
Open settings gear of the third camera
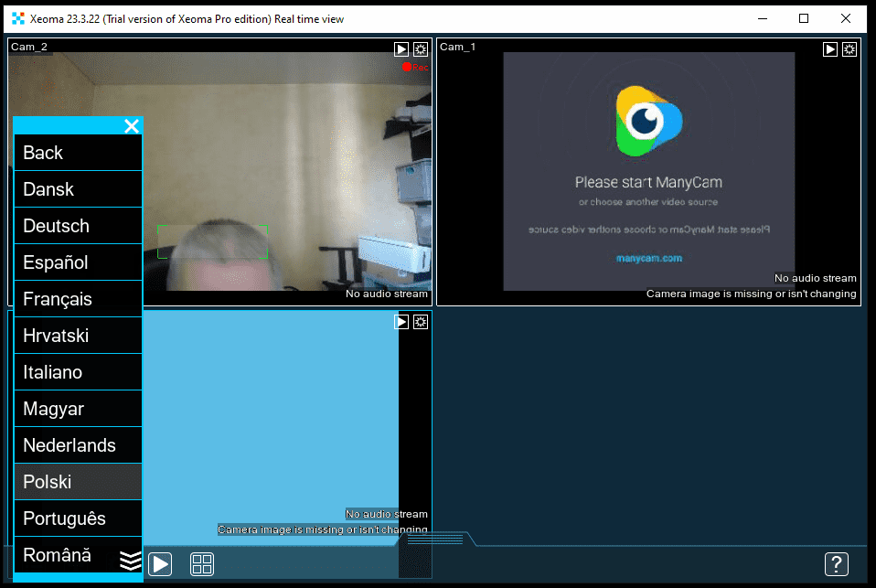pos(421,322)
